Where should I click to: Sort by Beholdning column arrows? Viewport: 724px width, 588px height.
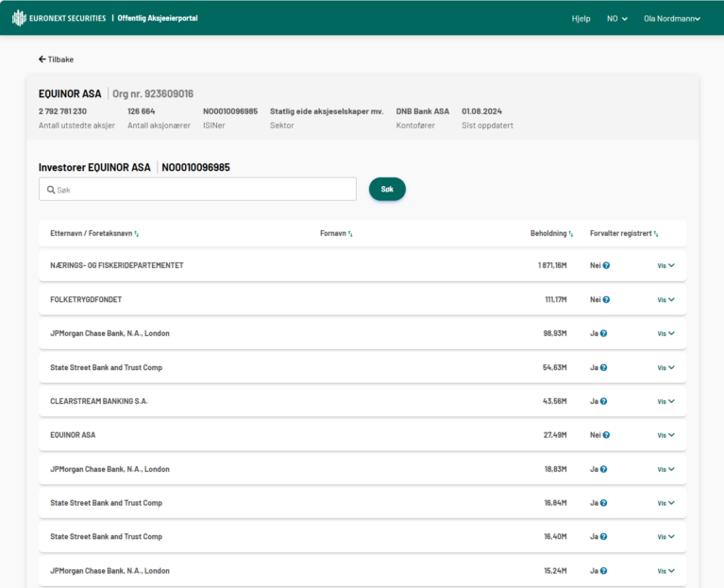571,234
